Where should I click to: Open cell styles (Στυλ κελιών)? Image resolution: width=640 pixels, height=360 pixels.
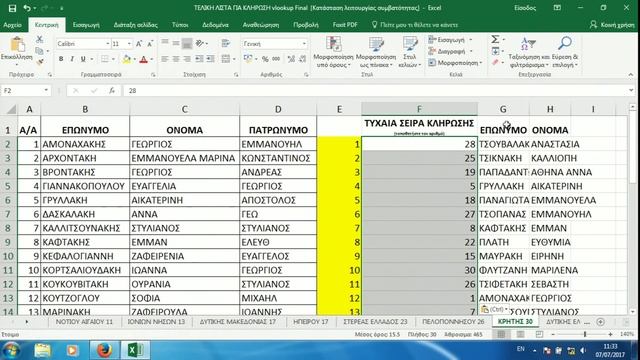tap(409, 52)
